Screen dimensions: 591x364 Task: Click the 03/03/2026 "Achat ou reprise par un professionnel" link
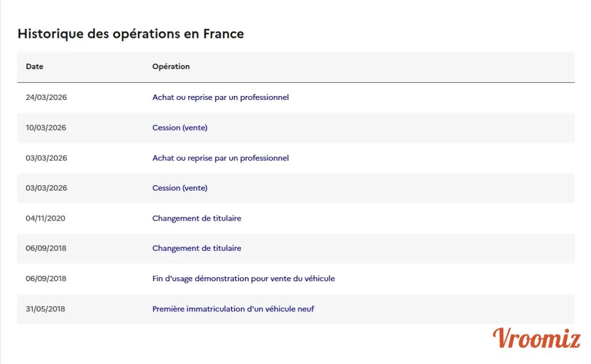[x=220, y=158]
